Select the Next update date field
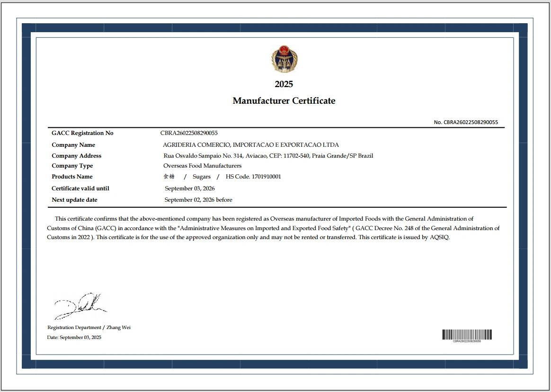551x392 pixels. (x=74, y=199)
